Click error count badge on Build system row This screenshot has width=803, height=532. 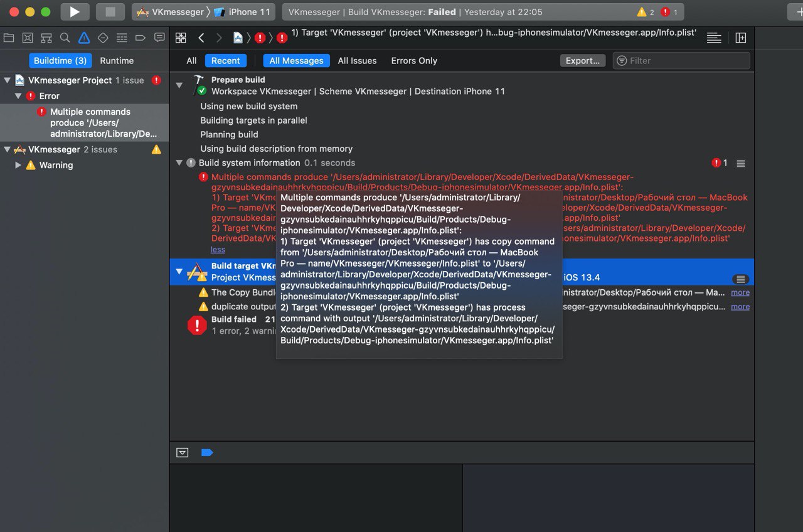[720, 163]
